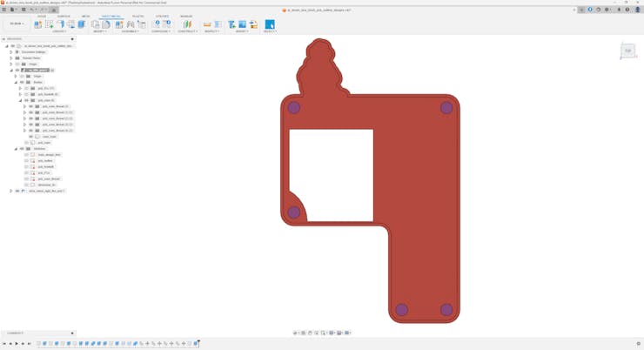
Task: Click the timeline end marker
Action: point(198,343)
